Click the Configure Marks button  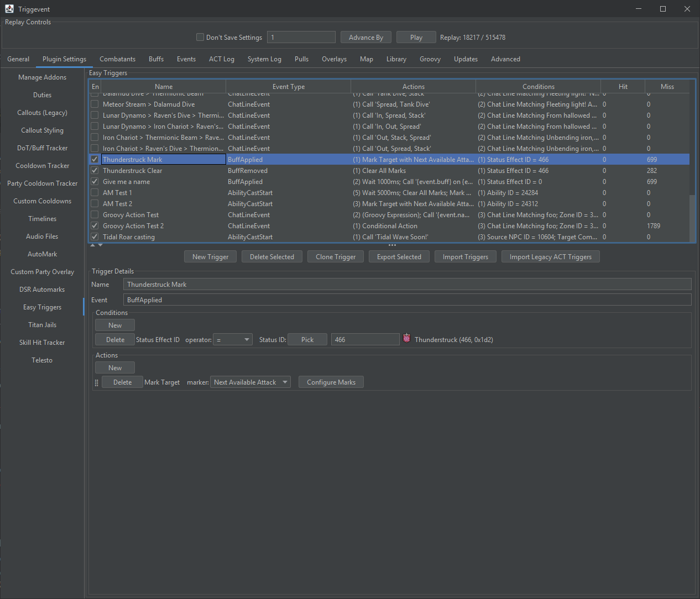tap(331, 382)
